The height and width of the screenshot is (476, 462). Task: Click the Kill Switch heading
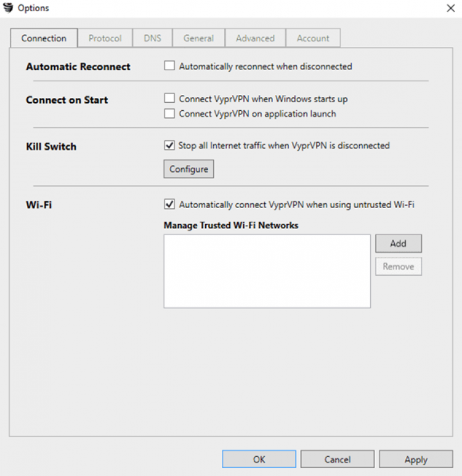coord(51,147)
